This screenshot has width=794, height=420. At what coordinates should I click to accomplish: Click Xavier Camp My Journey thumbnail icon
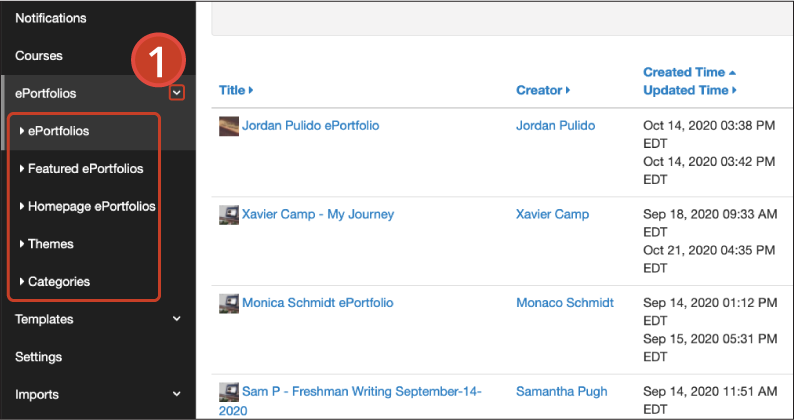229,215
